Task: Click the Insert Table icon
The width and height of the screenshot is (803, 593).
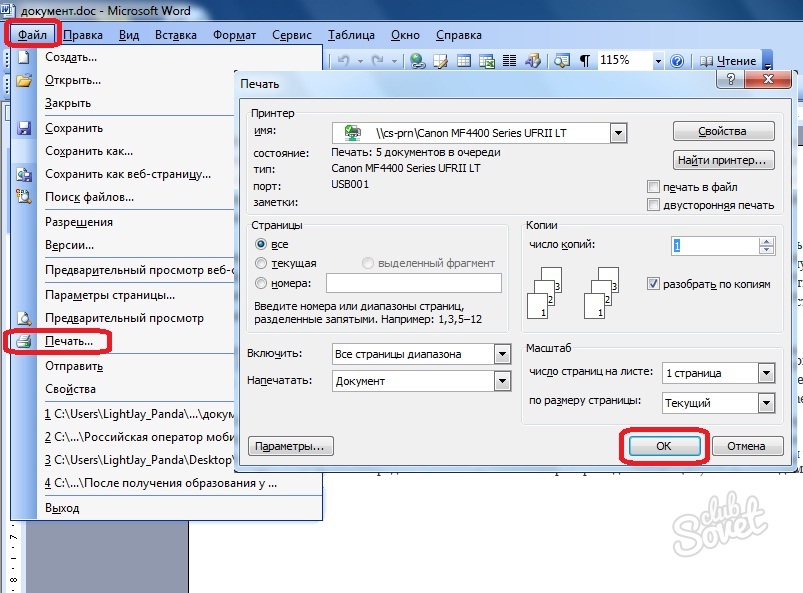Action: pos(464,61)
